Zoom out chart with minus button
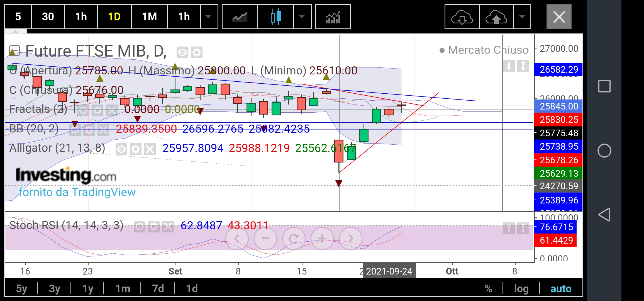This screenshot has width=644, height=301. (265, 238)
